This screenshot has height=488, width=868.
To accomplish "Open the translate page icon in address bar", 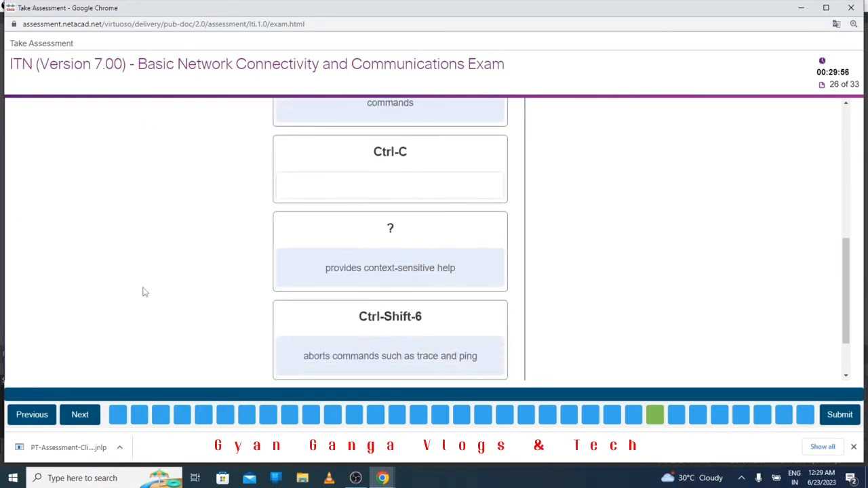I will pos(836,24).
